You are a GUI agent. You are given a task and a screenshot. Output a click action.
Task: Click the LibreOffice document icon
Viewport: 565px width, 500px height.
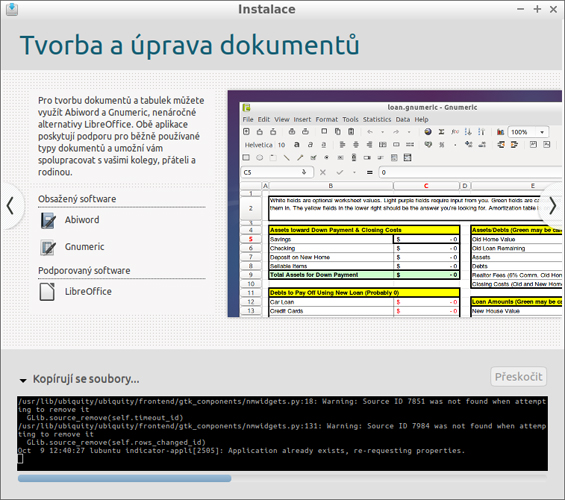point(47,292)
